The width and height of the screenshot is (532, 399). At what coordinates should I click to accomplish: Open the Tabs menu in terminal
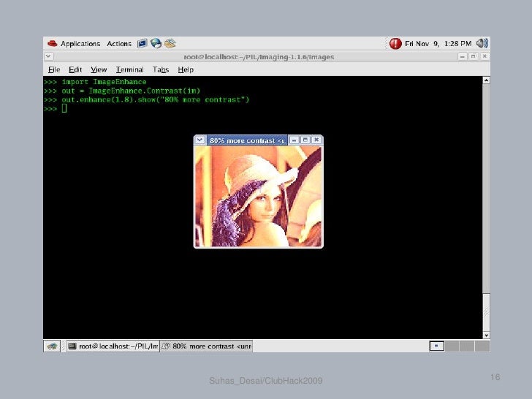(161, 69)
